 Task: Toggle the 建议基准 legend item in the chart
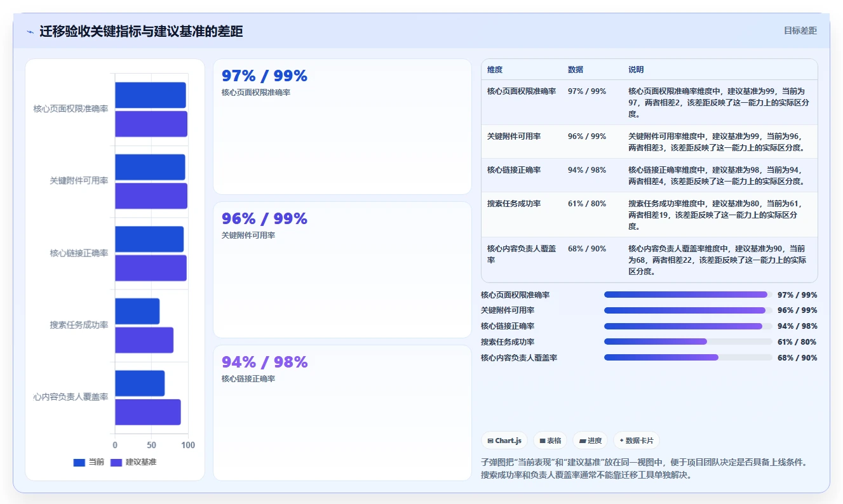133,462
